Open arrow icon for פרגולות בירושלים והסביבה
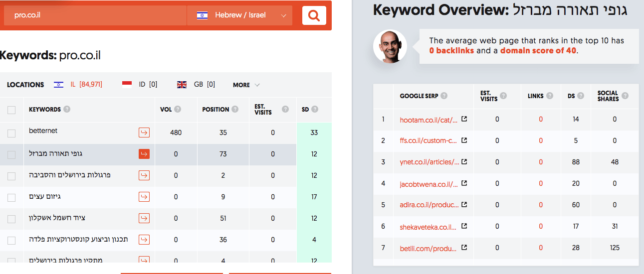This screenshot has height=274, width=644. point(144,175)
